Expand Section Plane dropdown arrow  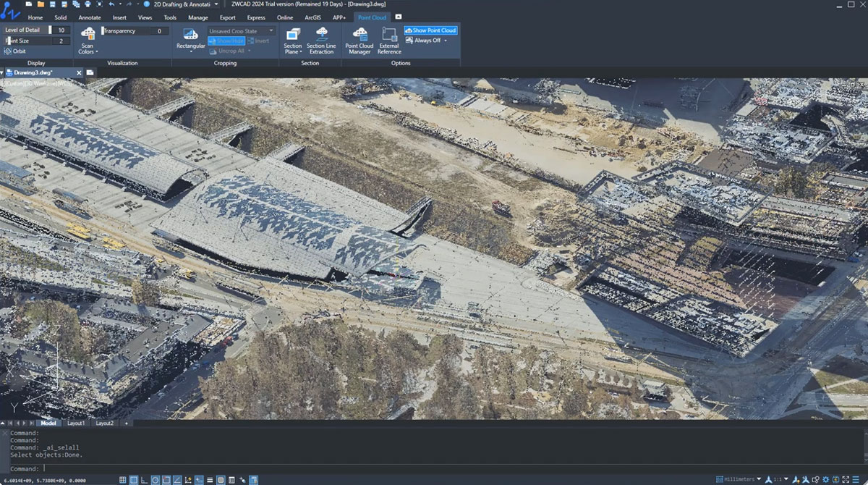pos(301,52)
